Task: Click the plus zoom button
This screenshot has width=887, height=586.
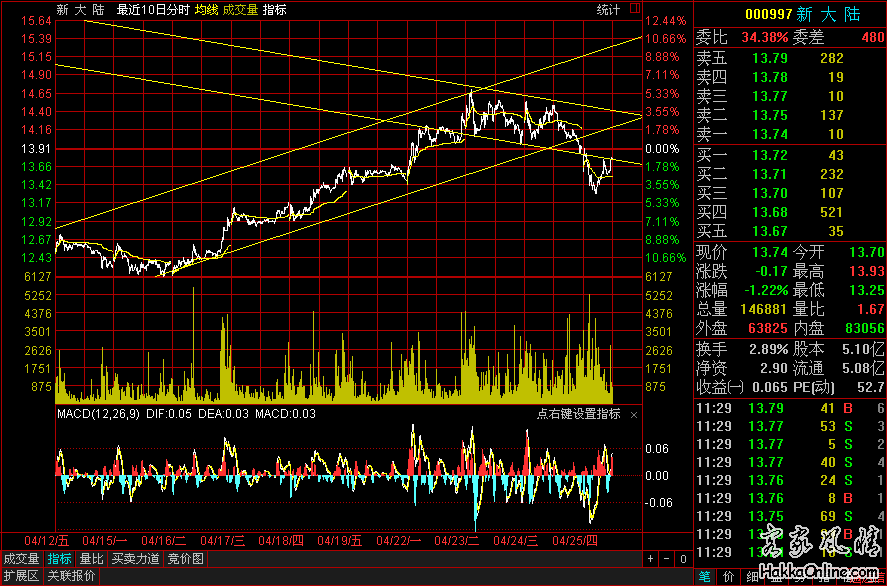Action: click(650, 559)
